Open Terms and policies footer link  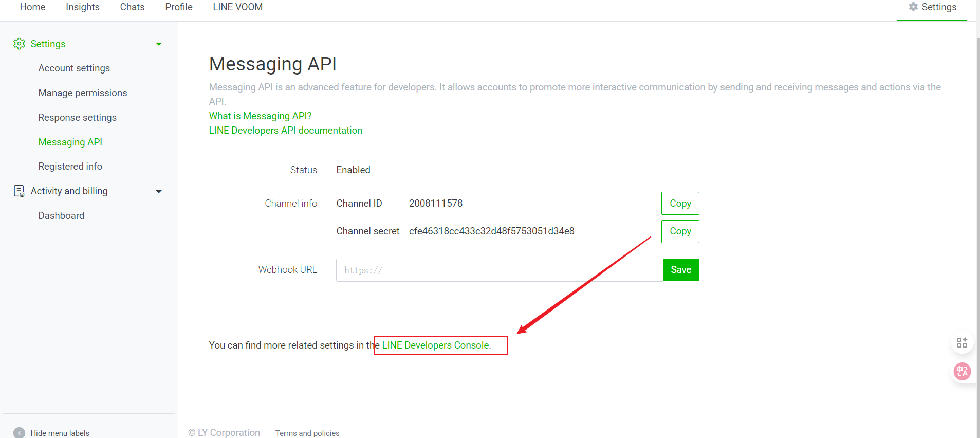click(307, 433)
